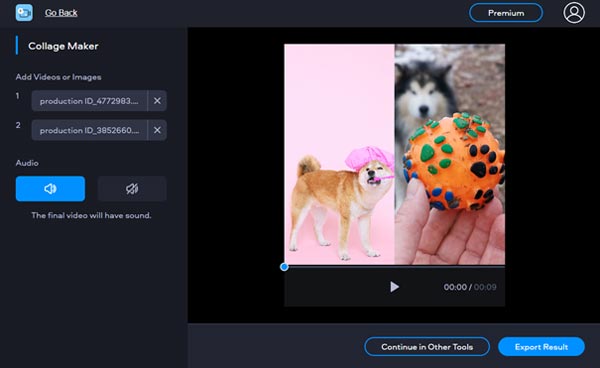600x368 pixels.
Task: Select the production ID_4772983 file field
Action: [x=90, y=101]
